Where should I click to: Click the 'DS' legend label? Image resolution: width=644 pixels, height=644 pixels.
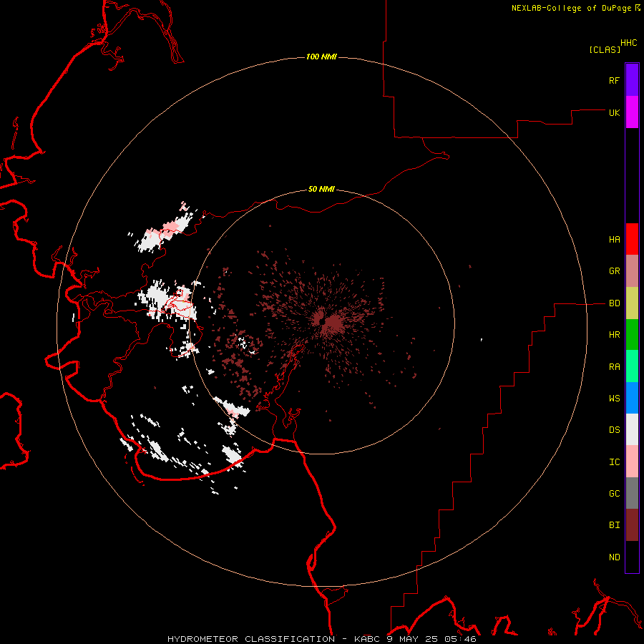point(614,429)
